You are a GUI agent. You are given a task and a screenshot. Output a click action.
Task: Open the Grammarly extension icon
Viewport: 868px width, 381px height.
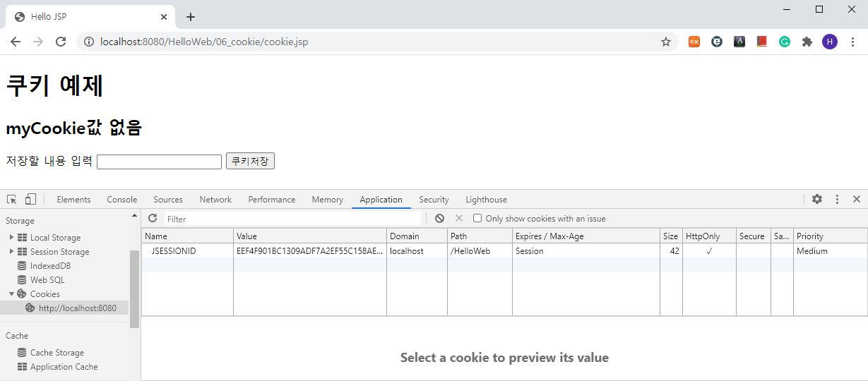785,42
